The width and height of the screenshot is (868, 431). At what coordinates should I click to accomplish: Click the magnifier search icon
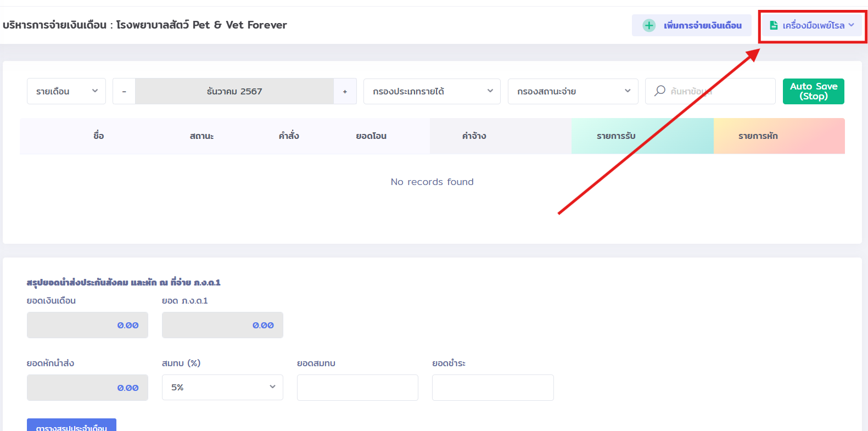coord(660,91)
